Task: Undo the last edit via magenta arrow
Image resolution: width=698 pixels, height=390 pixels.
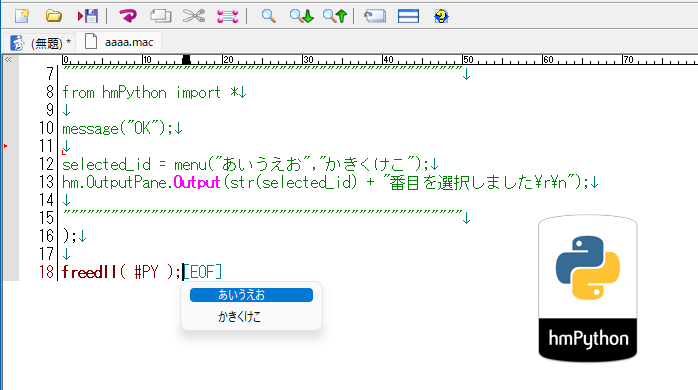Action: [x=128, y=16]
